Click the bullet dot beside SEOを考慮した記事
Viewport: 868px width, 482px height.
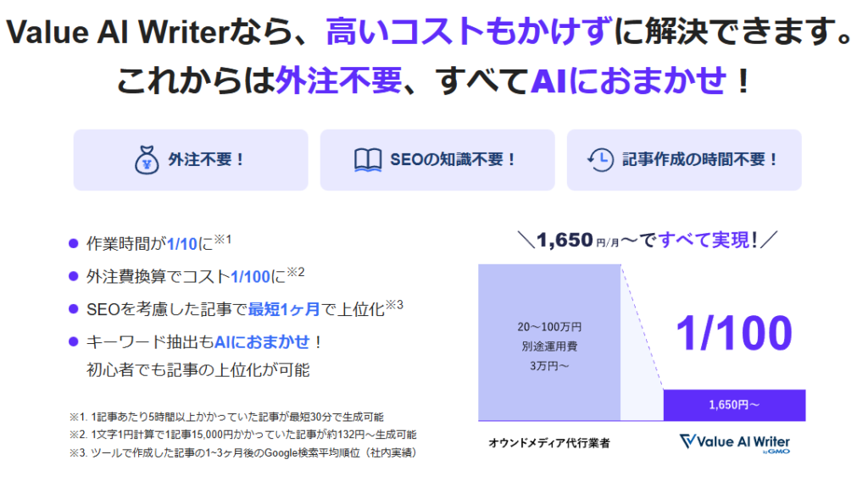(x=73, y=310)
